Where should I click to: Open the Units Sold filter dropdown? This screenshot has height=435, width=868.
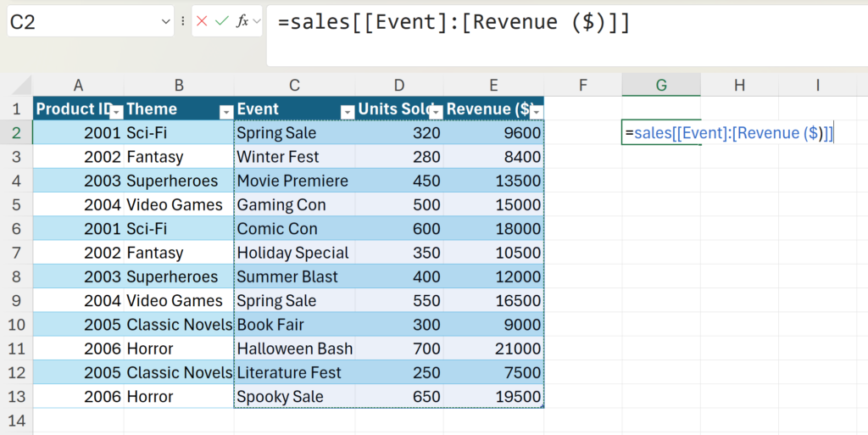point(436,111)
